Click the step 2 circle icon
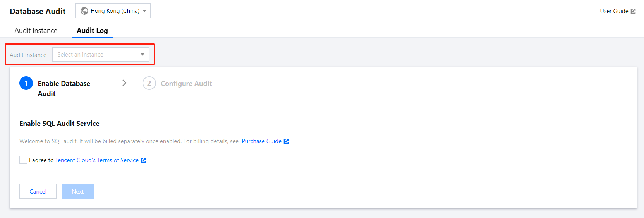Screen dimensions: 644x218 coord(149,83)
